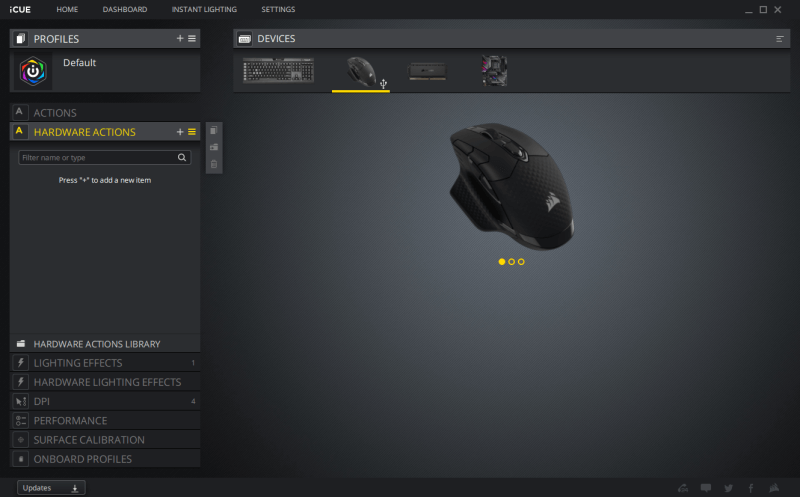The height and width of the screenshot is (497, 800).
Task: Select the third mouse view dot
Action: 521,262
